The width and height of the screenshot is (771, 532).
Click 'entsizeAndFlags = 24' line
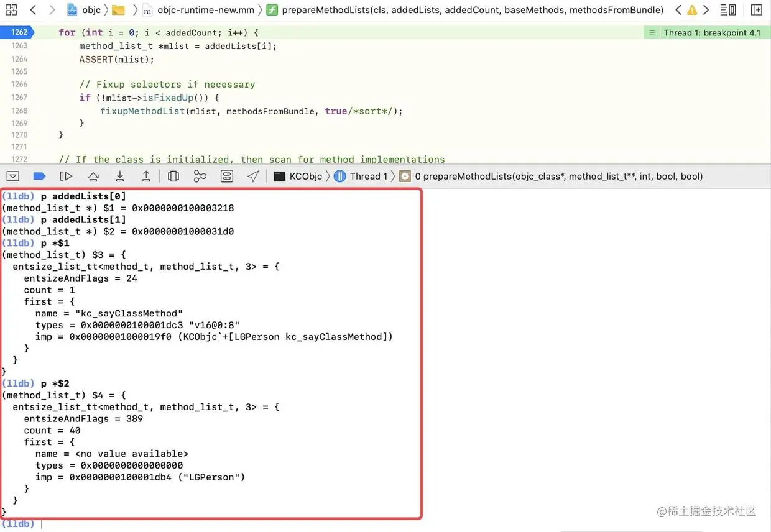(81, 278)
